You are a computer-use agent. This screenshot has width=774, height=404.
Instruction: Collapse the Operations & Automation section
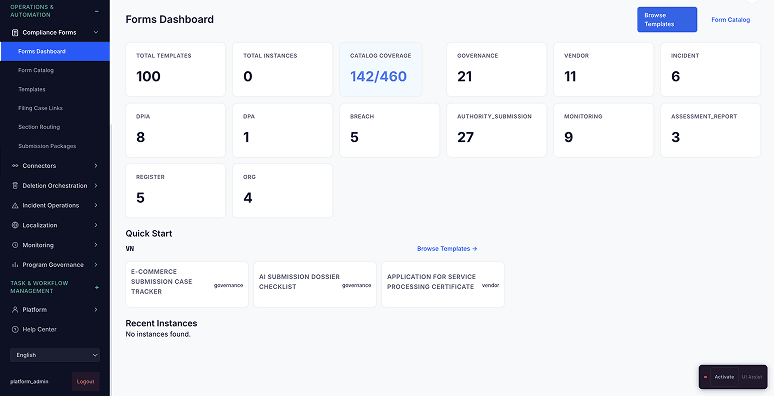point(96,10)
